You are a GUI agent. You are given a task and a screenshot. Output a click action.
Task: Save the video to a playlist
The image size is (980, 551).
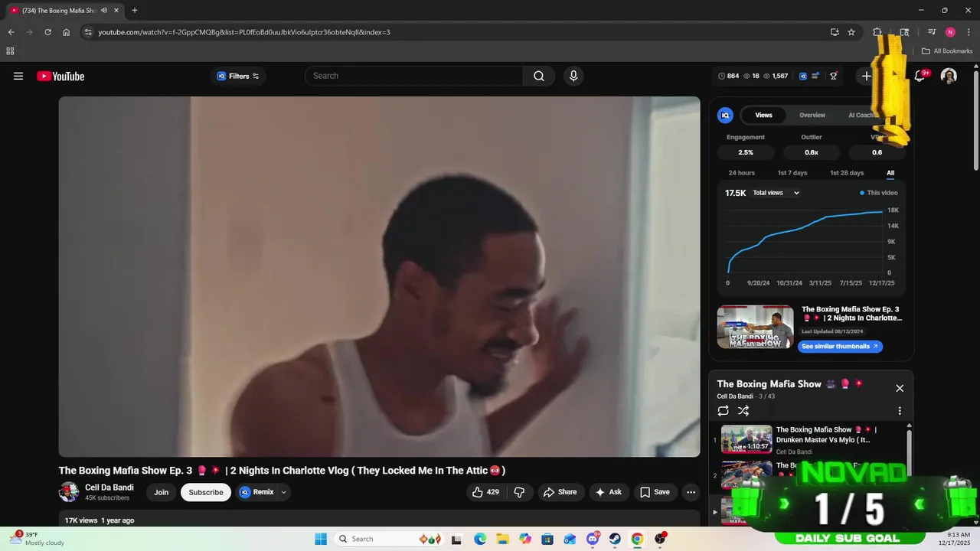click(x=655, y=492)
